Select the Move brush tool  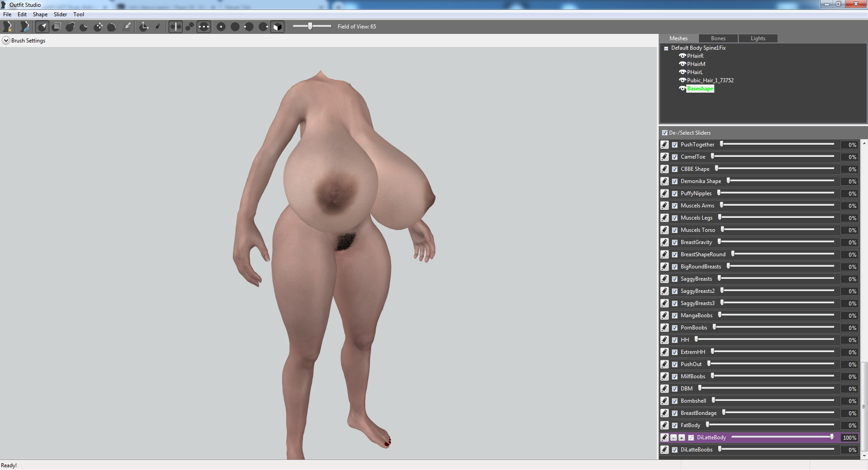[x=98, y=27]
